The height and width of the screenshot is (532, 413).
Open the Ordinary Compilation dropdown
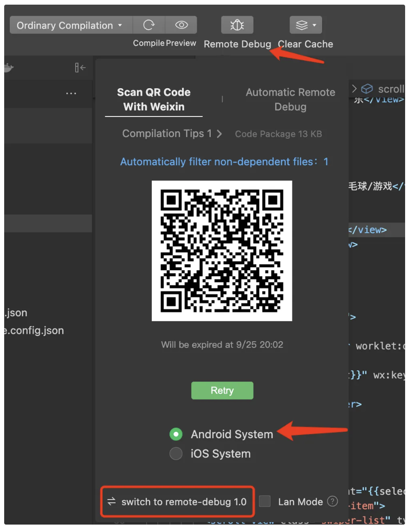[x=71, y=25]
